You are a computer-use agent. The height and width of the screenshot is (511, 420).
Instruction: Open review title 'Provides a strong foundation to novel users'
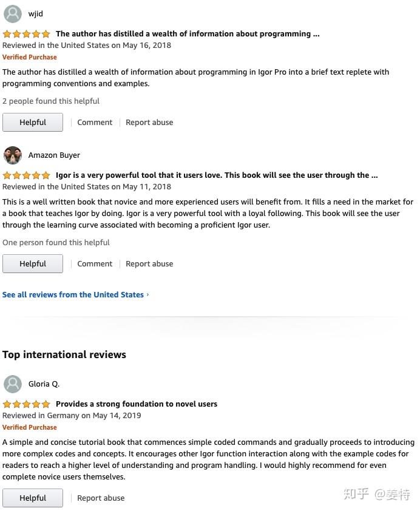click(x=137, y=404)
